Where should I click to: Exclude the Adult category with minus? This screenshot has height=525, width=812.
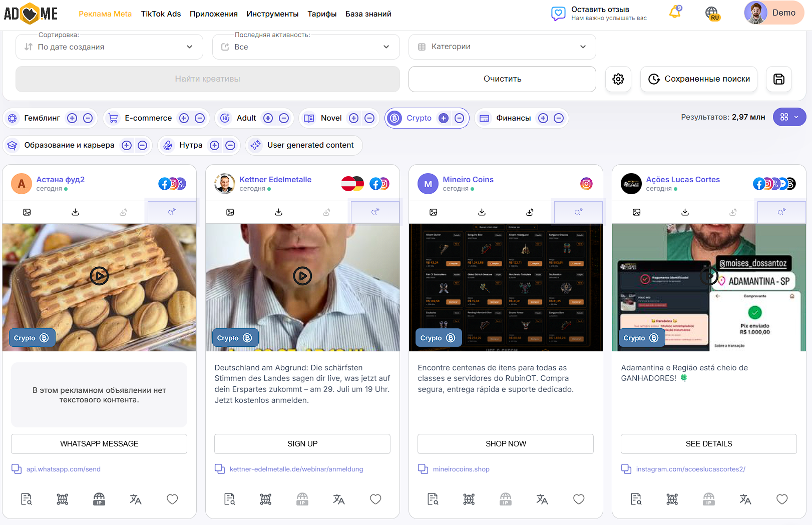click(284, 118)
